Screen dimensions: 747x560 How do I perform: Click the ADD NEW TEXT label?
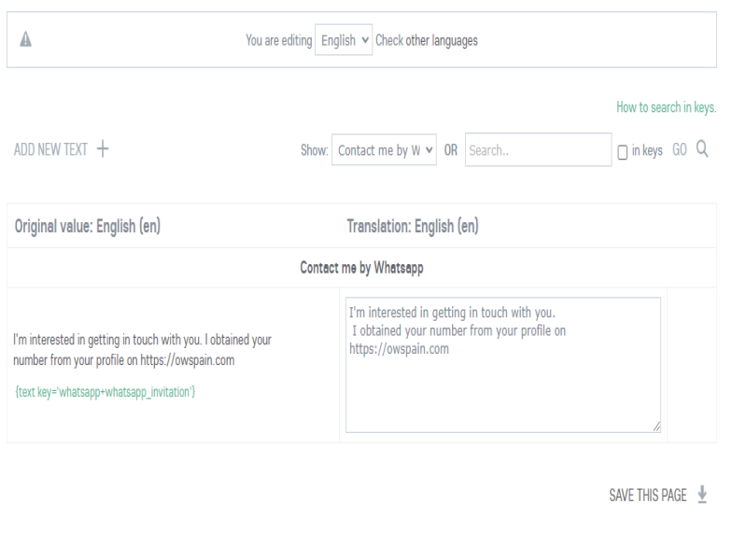click(51, 149)
